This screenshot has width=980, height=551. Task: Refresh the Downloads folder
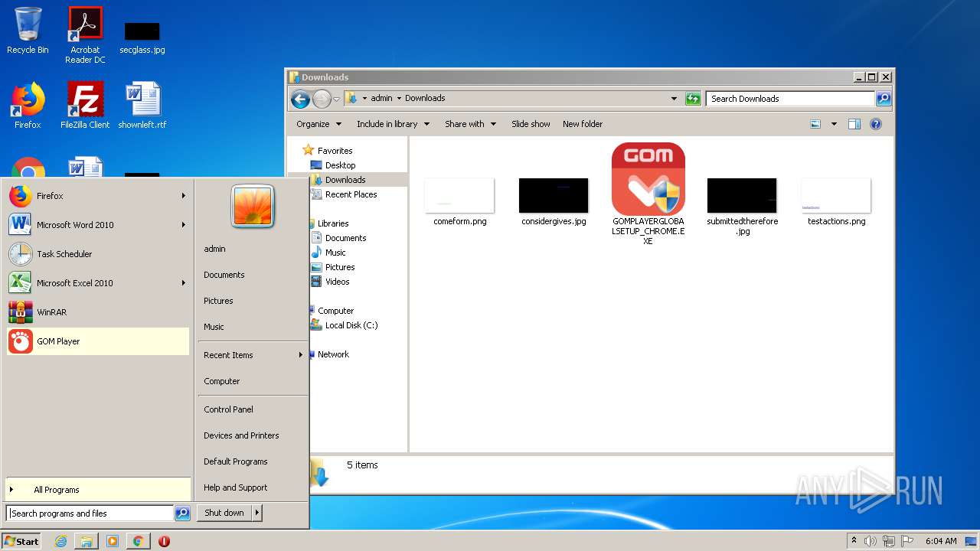[693, 99]
